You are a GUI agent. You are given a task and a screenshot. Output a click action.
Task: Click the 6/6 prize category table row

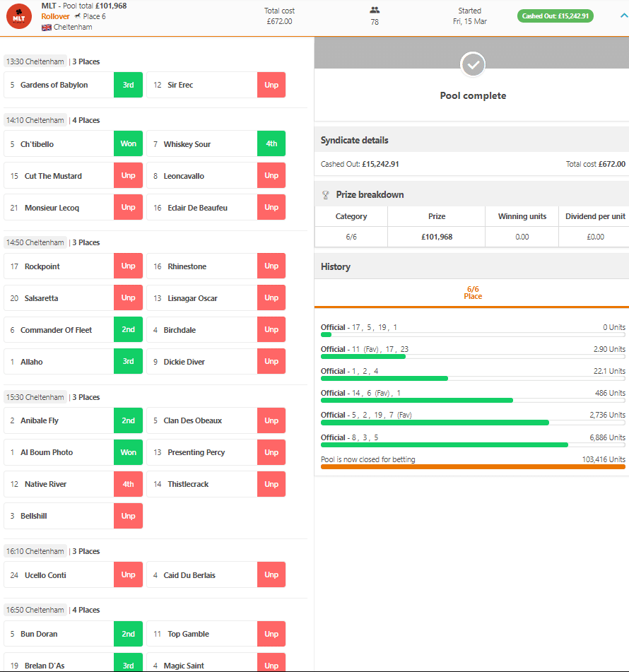click(x=471, y=237)
